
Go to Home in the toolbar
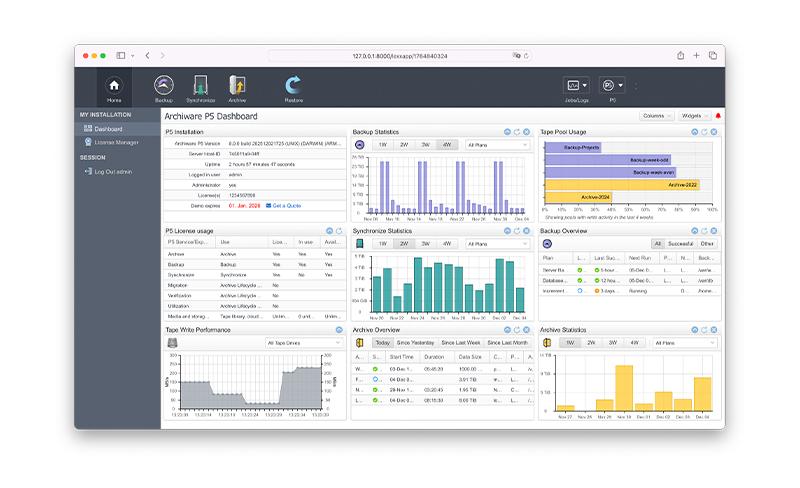(x=114, y=88)
